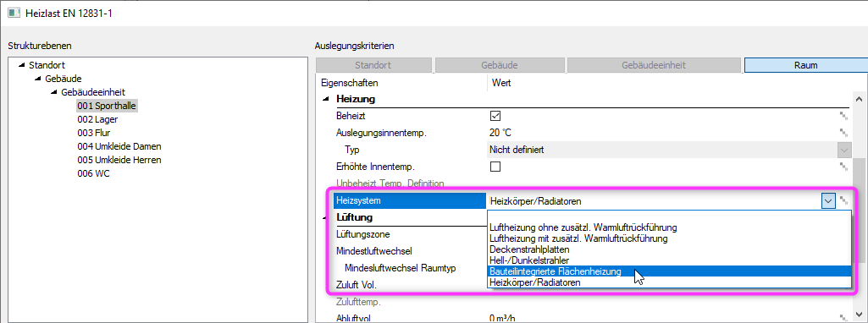
Task: Collapse the Gebäudeeinheit tree node
Action: pos(54,92)
